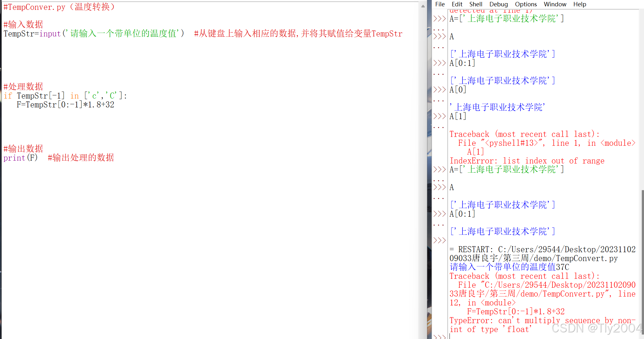Screen dimensions: 644x339
Task: Click the '#输入数据' comment in the editor
Action: coord(23,24)
